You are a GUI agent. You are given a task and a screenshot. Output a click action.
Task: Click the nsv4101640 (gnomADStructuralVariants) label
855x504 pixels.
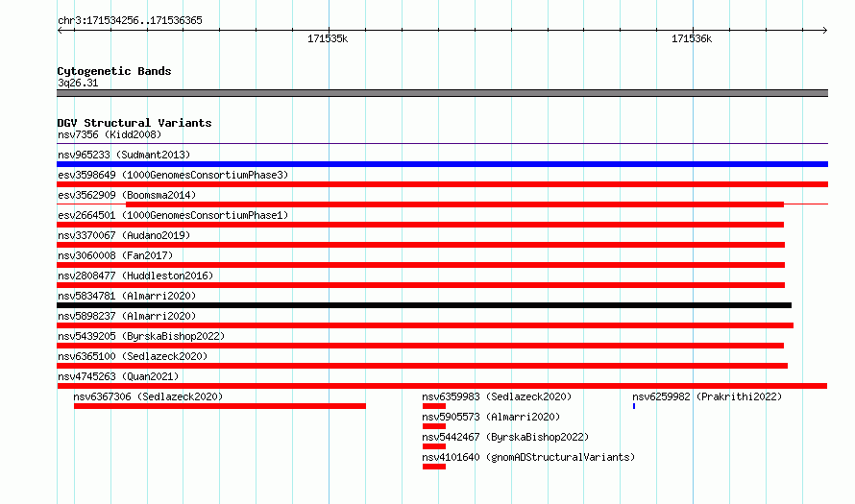point(528,457)
